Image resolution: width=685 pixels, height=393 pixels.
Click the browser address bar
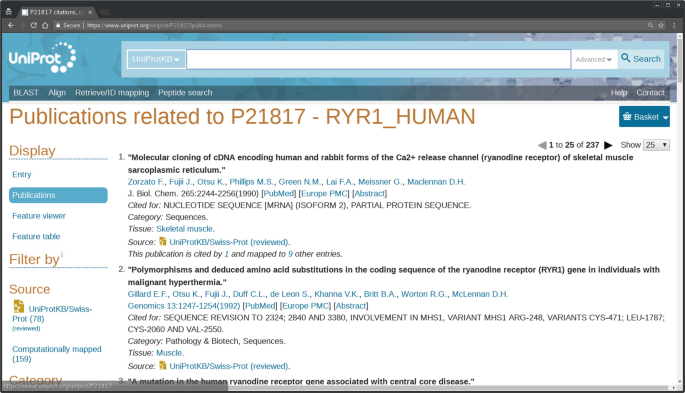pyautogui.click(x=349, y=25)
